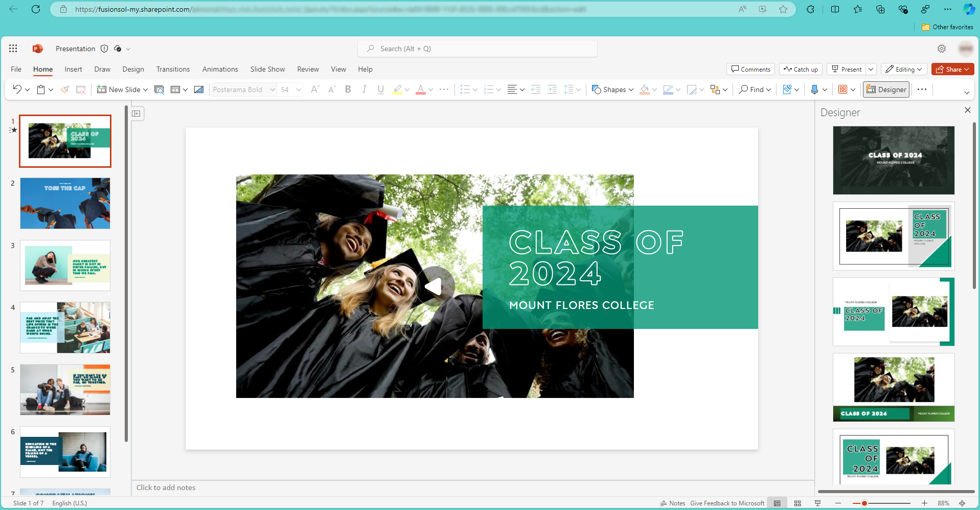980x510 pixels.
Task: Open the slide Layout icon
Action: 175,90
